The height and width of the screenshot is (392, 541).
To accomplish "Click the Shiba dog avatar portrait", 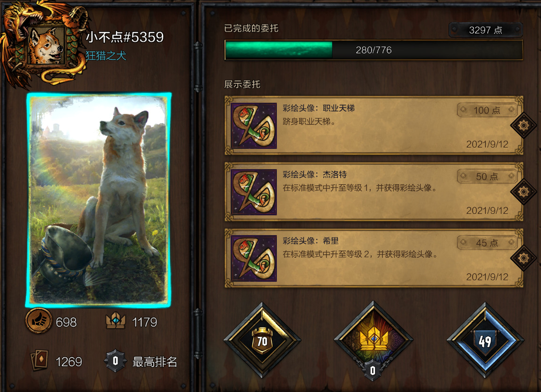I will click(x=47, y=45).
